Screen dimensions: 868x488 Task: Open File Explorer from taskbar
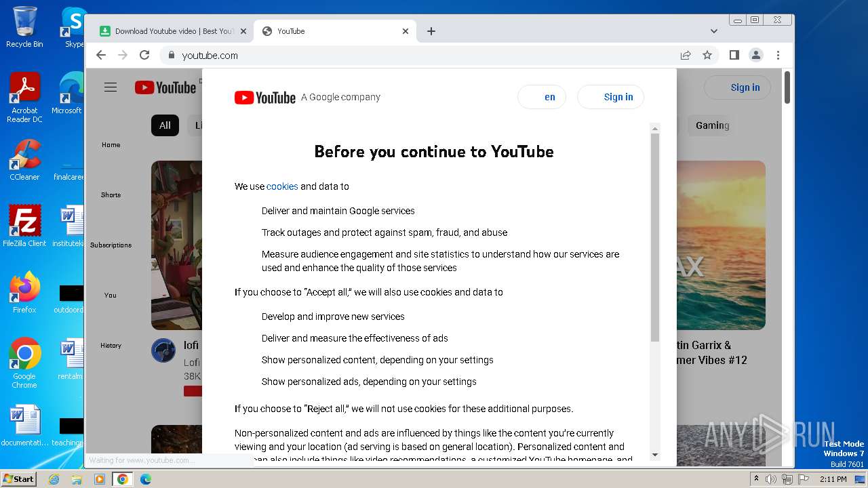(x=77, y=479)
